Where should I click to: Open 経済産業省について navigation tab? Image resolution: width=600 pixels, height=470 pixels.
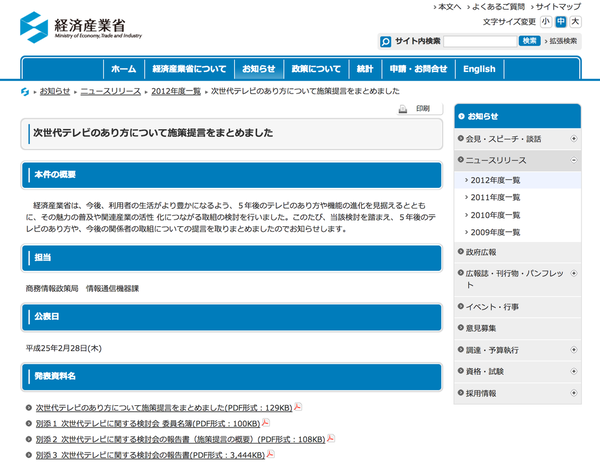pyautogui.click(x=189, y=69)
